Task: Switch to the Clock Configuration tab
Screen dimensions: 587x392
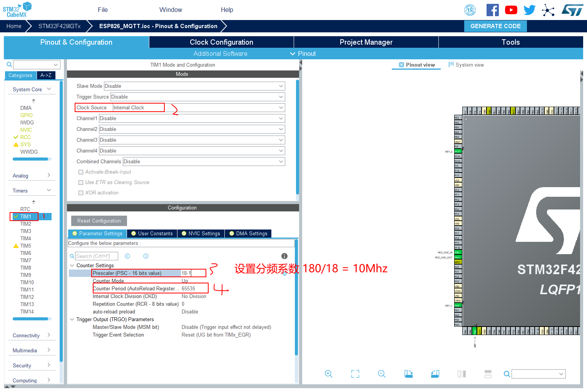Action: click(x=221, y=42)
